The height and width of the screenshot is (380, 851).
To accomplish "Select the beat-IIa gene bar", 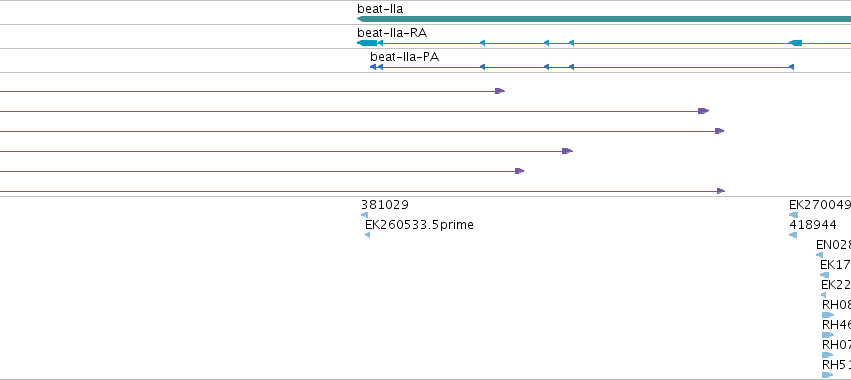I will [604, 19].
